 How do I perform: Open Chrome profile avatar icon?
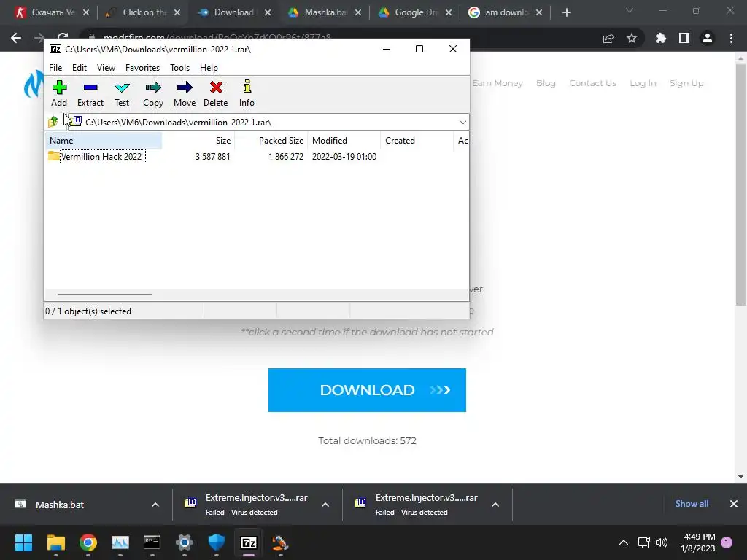coord(708,38)
